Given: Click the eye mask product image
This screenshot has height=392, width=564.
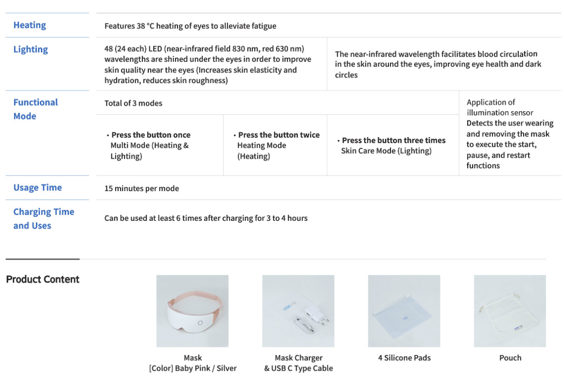Looking at the screenshot, I should [192, 311].
